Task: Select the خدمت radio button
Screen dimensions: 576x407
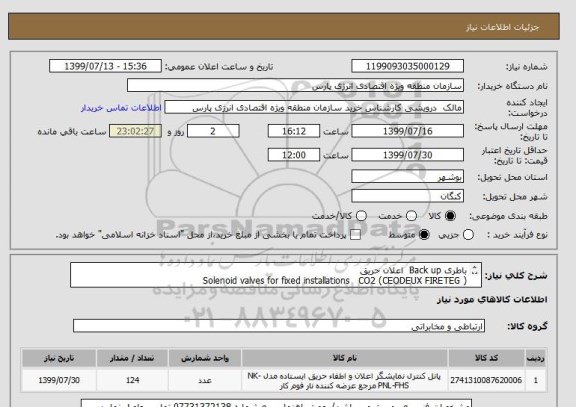Action: pos(411,216)
